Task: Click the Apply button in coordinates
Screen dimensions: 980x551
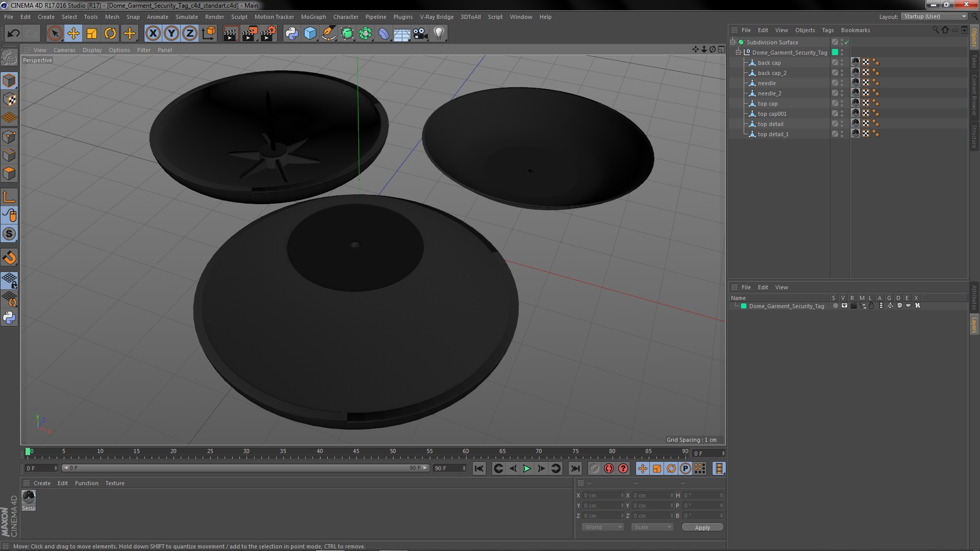Action: (x=702, y=528)
